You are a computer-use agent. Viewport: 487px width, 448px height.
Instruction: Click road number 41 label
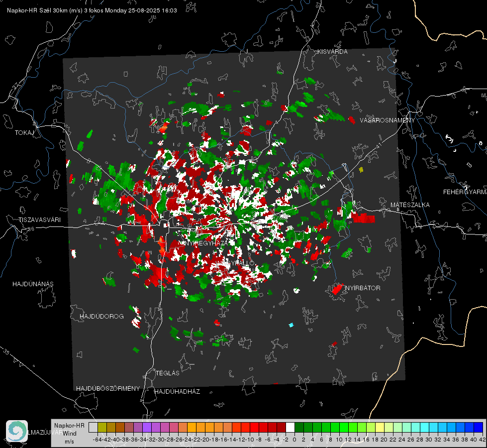coord(379,145)
